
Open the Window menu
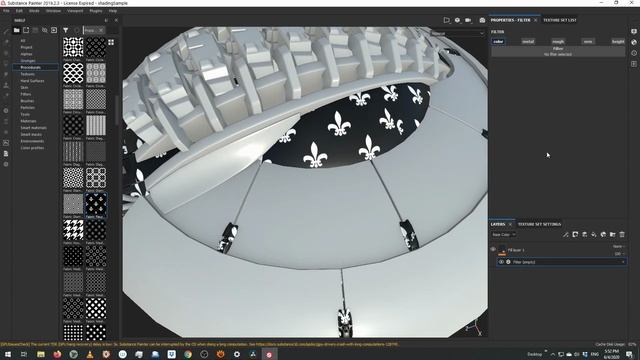tap(53, 11)
